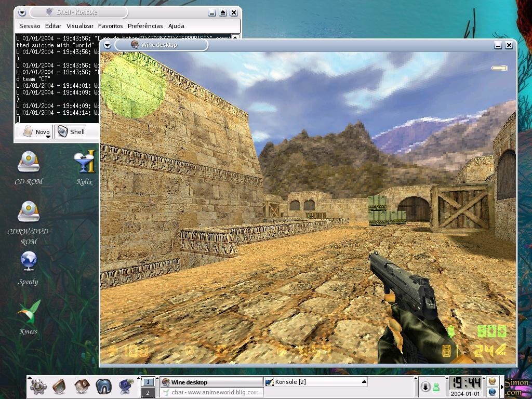The height and width of the screenshot is (399, 532).
Task: Click the download arrow system tray icon
Action: pos(425,387)
